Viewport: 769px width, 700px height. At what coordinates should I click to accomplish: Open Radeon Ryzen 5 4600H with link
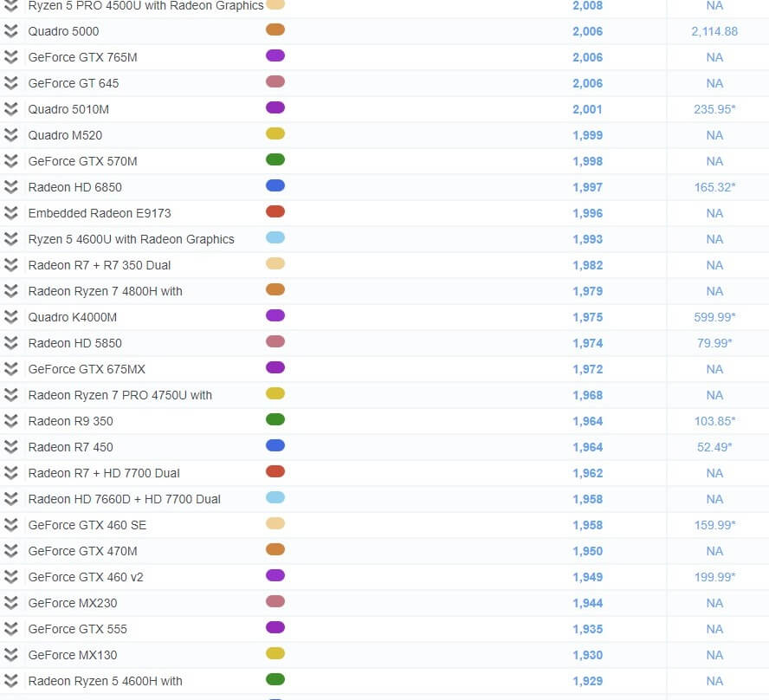(x=105, y=681)
